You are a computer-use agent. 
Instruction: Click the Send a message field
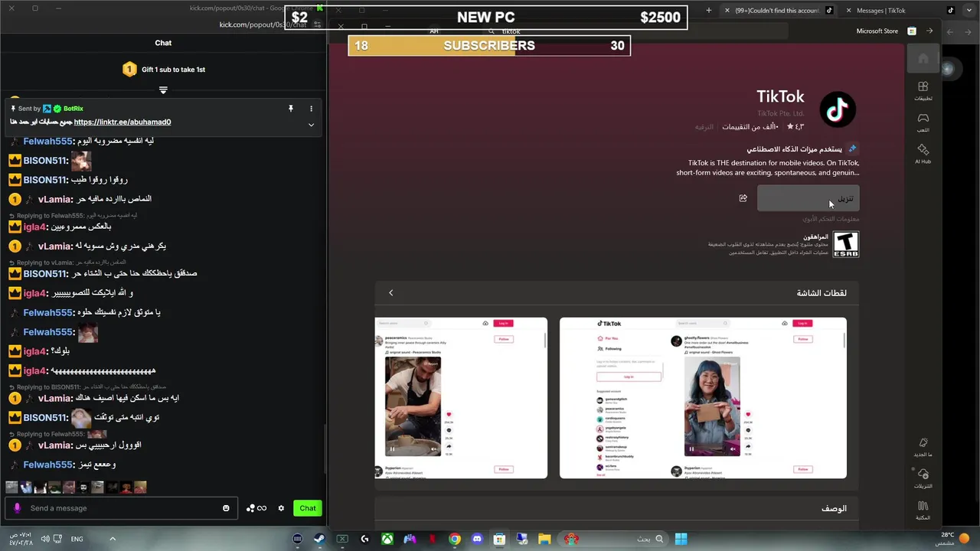click(122, 508)
